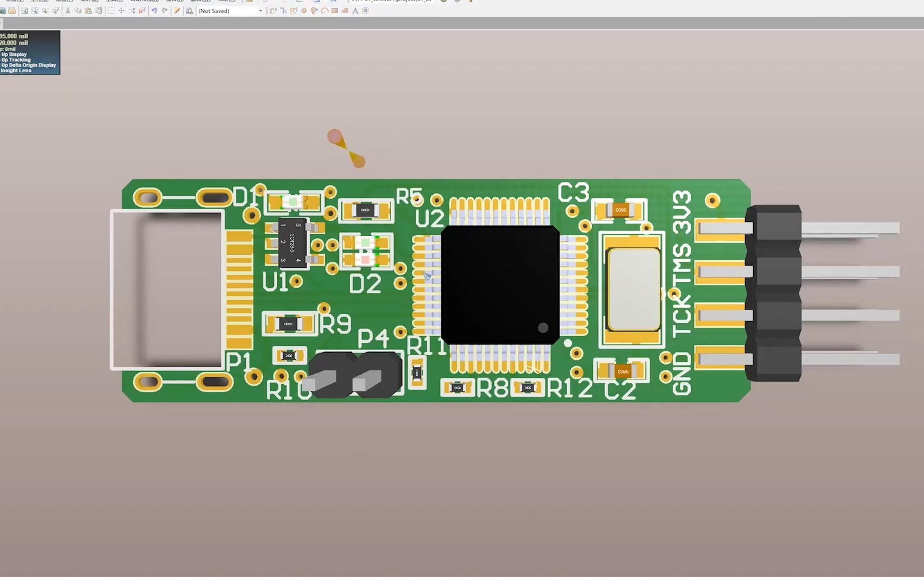The width and height of the screenshot is (924, 577).
Task: Click the Paste icon in the toolbar
Action: click(x=89, y=10)
